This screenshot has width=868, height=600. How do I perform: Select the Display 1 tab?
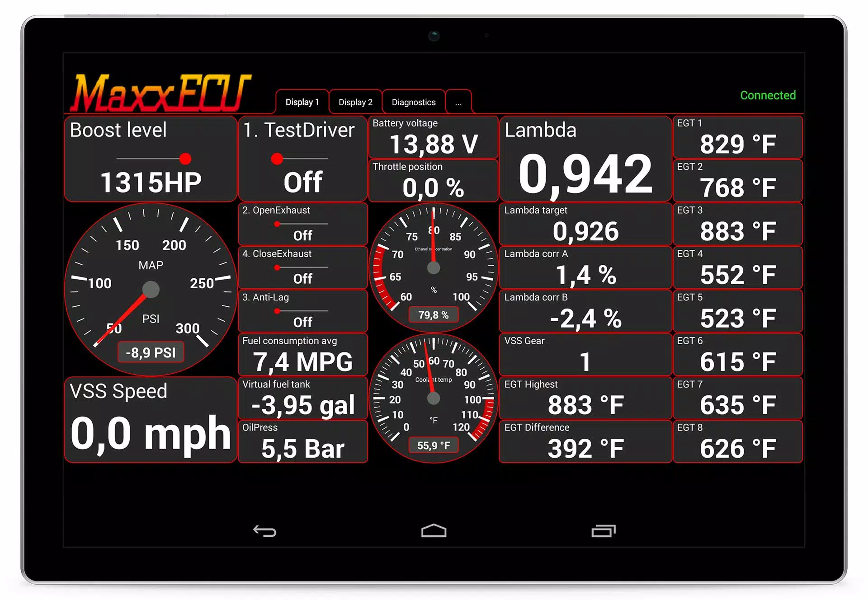[302, 102]
